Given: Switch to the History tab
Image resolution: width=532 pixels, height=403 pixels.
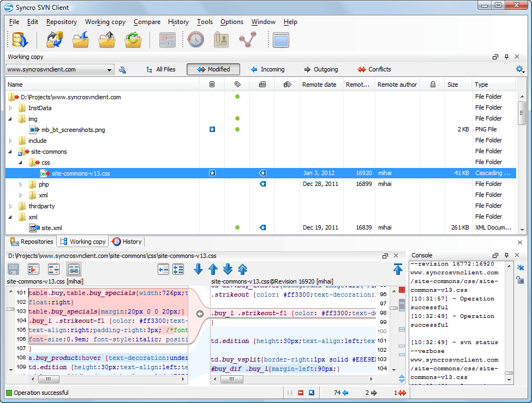Looking at the screenshot, I should coord(127,242).
